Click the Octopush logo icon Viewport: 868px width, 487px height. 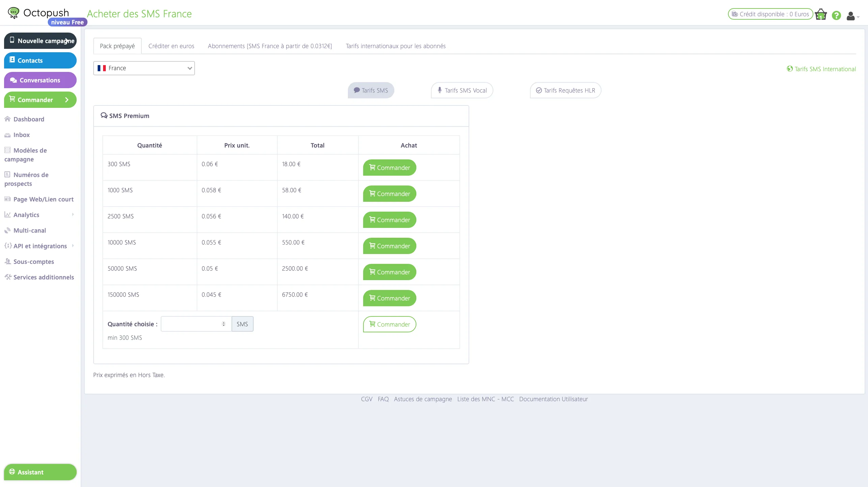(14, 13)
